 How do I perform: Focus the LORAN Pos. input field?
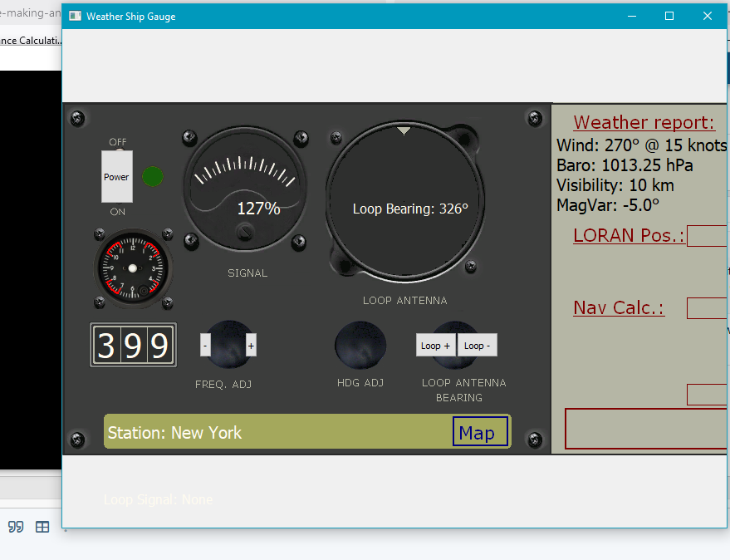coord(708,236)
